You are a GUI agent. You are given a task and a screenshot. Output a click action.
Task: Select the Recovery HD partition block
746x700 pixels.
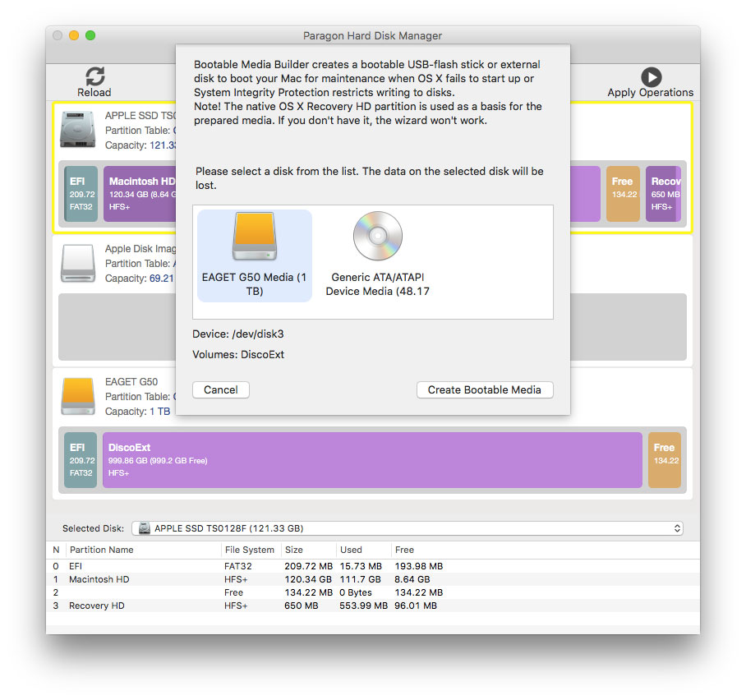pos(663,194)
